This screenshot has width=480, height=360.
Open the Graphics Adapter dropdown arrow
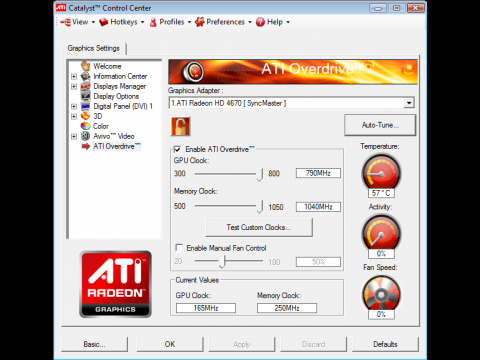pos(409,103)
